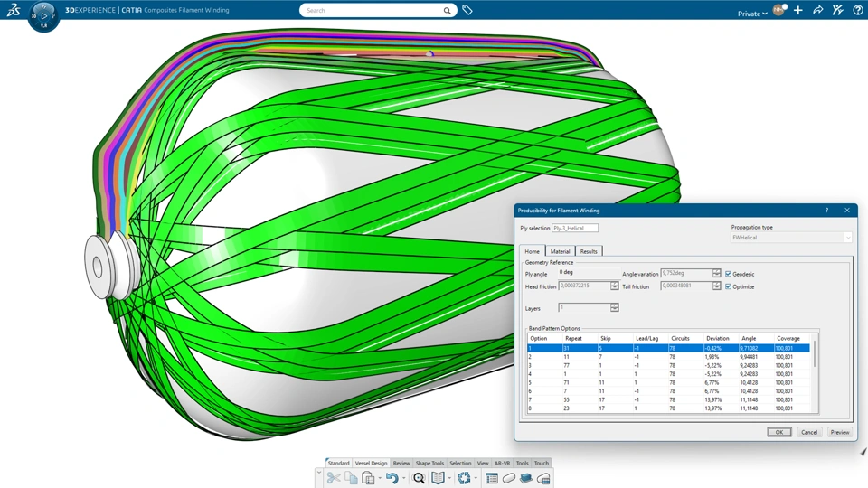The image size is (868, 488).
Task: Open the Selection tab
Action: pyautogui.click(x=460, y=463)
